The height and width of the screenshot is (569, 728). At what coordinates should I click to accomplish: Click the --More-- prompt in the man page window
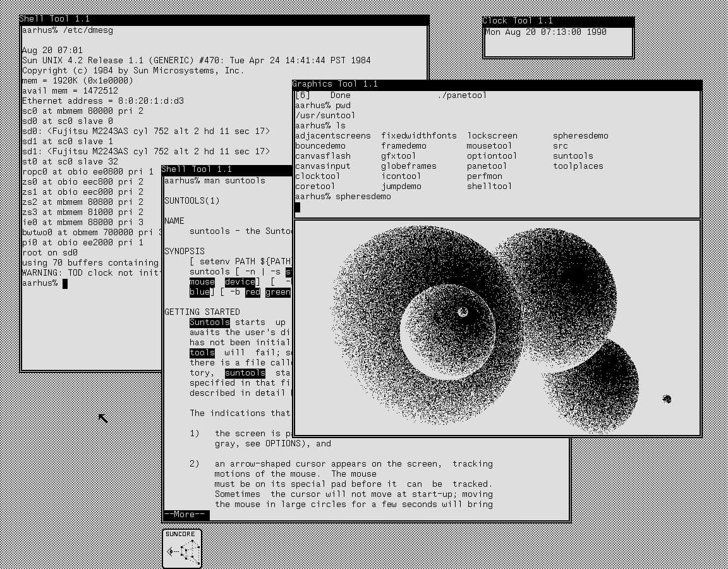click(186, 515)
